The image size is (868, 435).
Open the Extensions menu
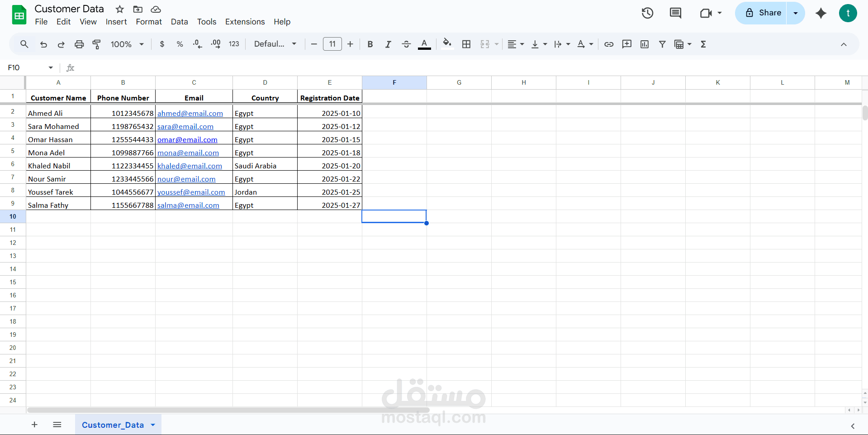(244, 21)
